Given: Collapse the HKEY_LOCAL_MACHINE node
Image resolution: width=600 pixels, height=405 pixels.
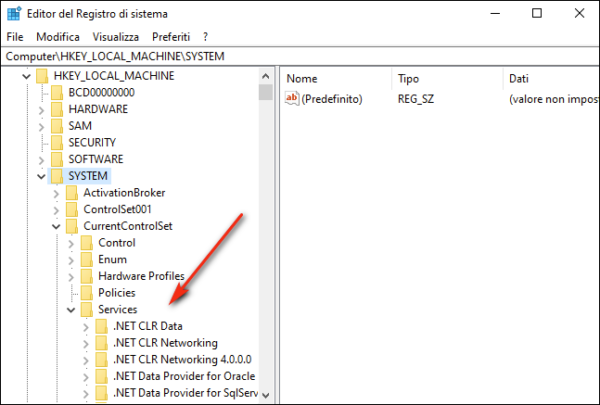Looking at the screenshot, I should click(x=26, y=76).
